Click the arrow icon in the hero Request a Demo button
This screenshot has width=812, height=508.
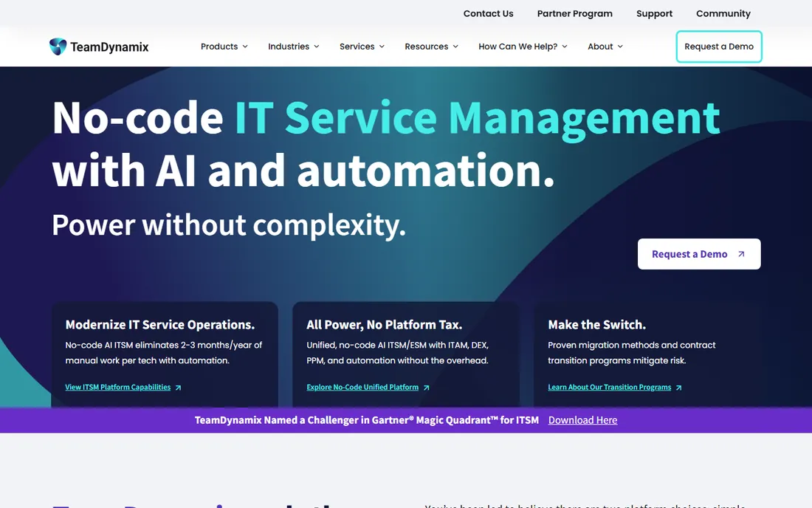tap(741, 254)
